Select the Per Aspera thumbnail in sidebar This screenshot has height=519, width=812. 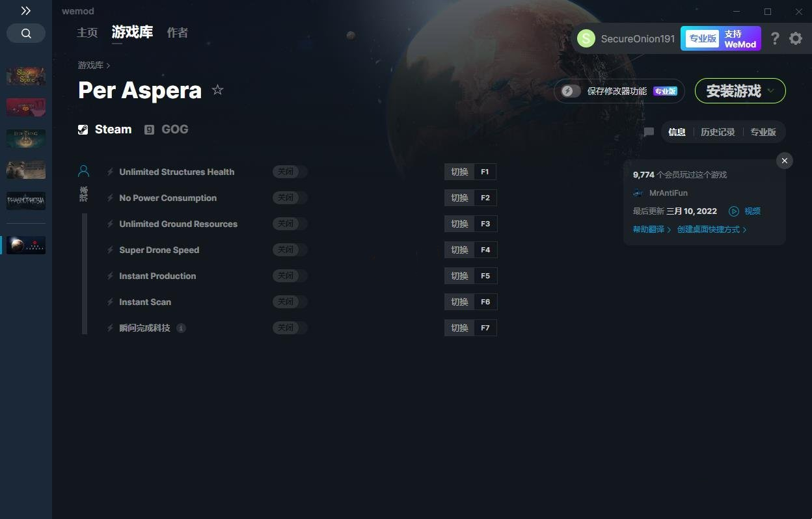click(x=26, y=245)
